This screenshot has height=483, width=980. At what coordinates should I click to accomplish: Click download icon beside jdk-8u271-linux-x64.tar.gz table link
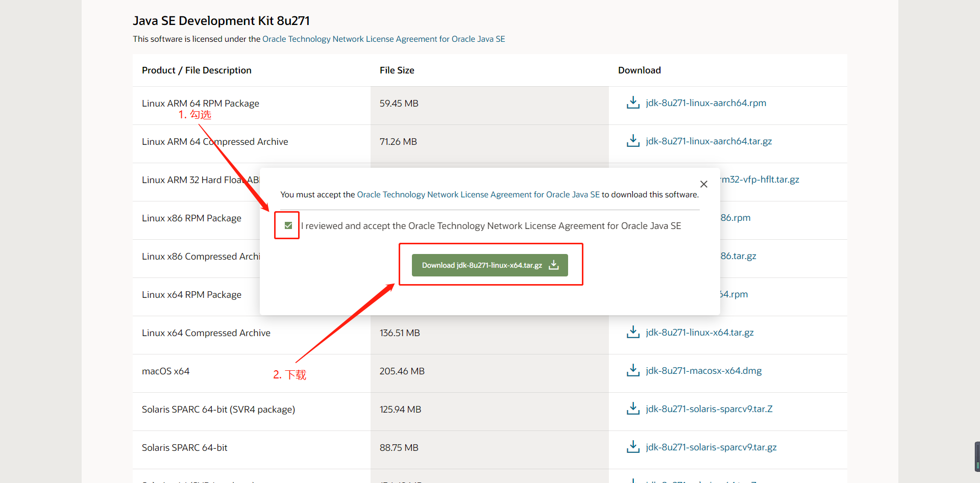(633, 332)
